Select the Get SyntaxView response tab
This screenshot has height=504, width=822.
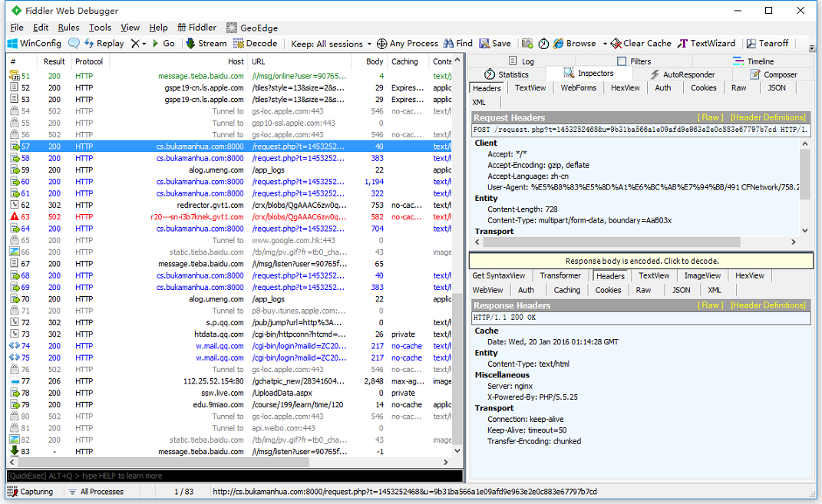pyautogui.click(x=499, y=275)
